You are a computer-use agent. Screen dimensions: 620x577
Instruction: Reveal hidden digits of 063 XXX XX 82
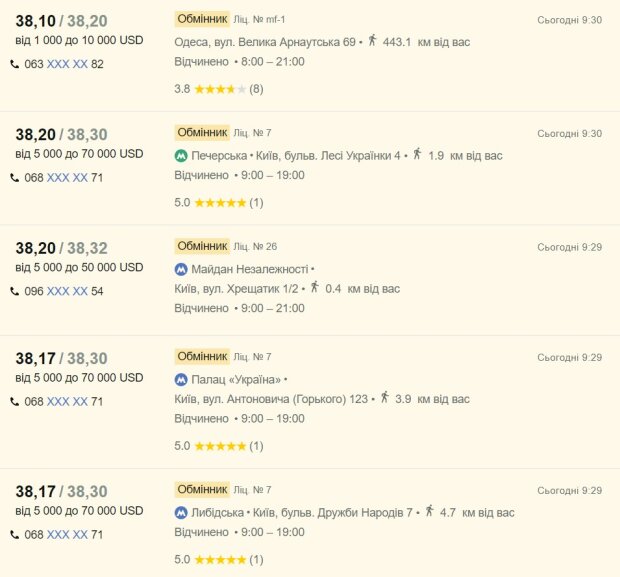[67, 64]
